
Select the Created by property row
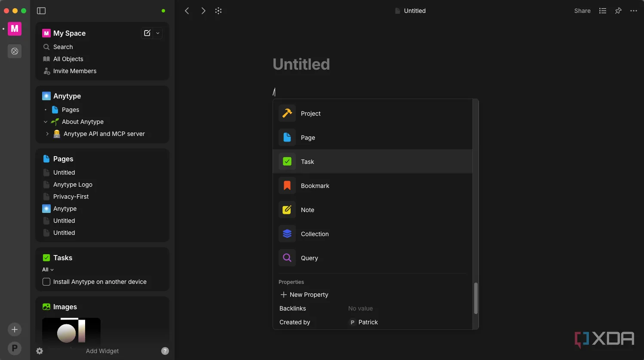click(x=373, y=322)
